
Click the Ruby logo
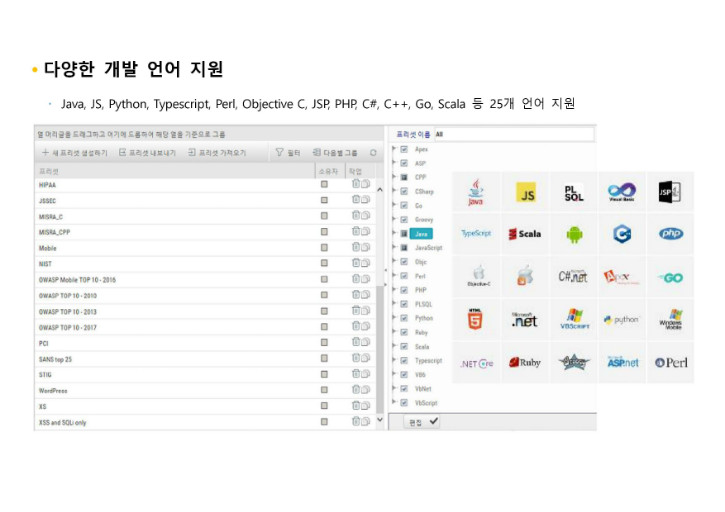[x=525, y=363]
